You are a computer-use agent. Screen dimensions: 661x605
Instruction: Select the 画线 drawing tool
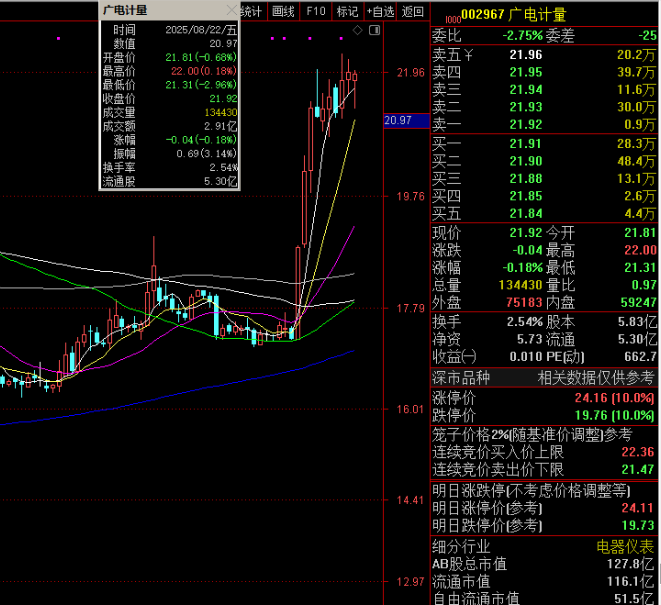[283, 11]
